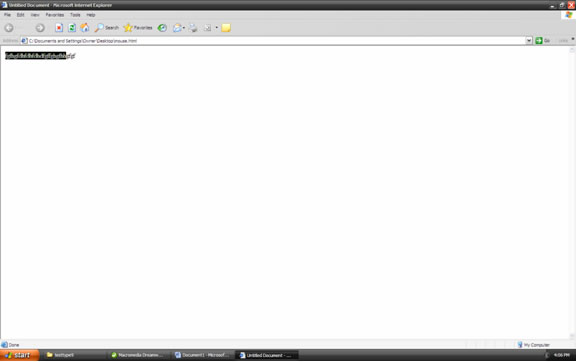Open the File menu

(7, 15)
